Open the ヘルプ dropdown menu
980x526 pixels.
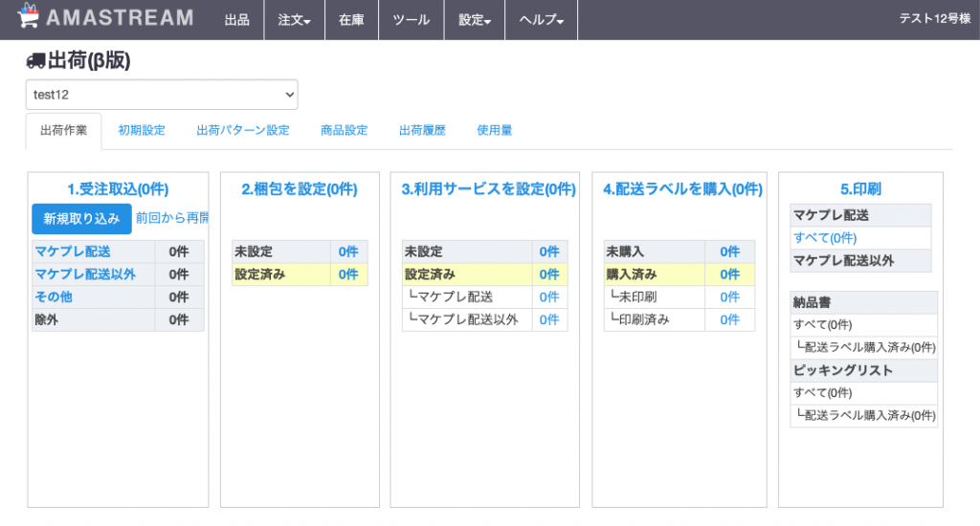tap(542, 20)
